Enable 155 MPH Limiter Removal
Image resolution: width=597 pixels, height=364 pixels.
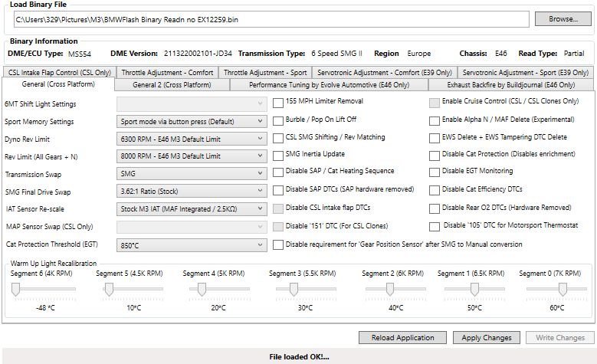click(278, 103)
